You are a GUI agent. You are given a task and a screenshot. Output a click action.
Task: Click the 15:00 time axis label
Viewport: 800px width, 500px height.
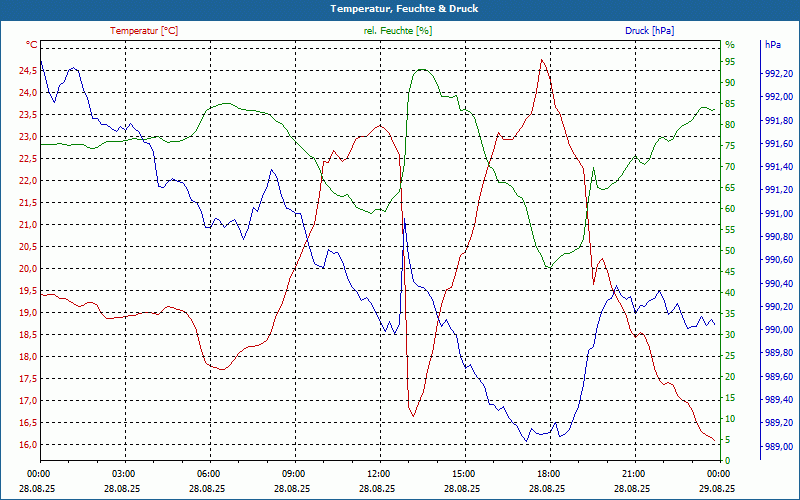[x=464, y=473]
